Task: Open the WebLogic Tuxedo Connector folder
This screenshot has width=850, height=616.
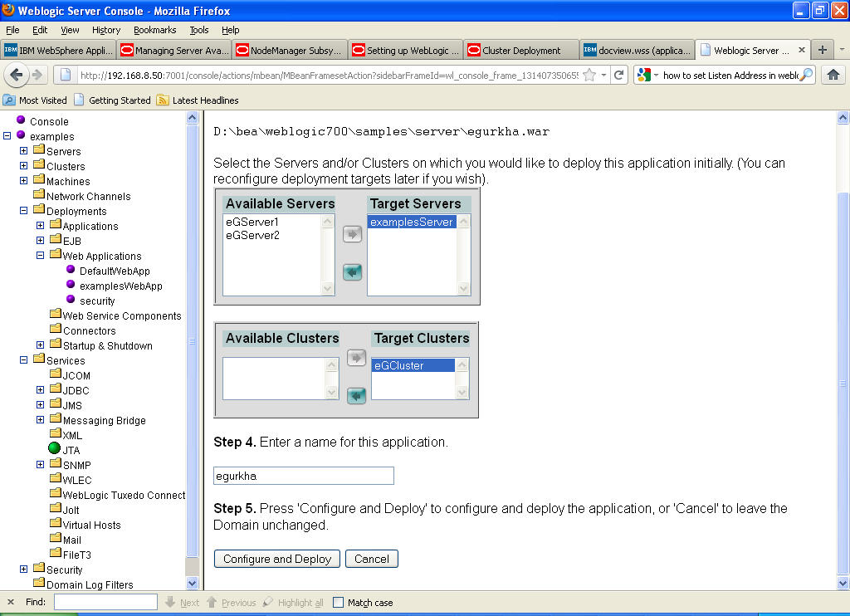Action: [124, 495]
